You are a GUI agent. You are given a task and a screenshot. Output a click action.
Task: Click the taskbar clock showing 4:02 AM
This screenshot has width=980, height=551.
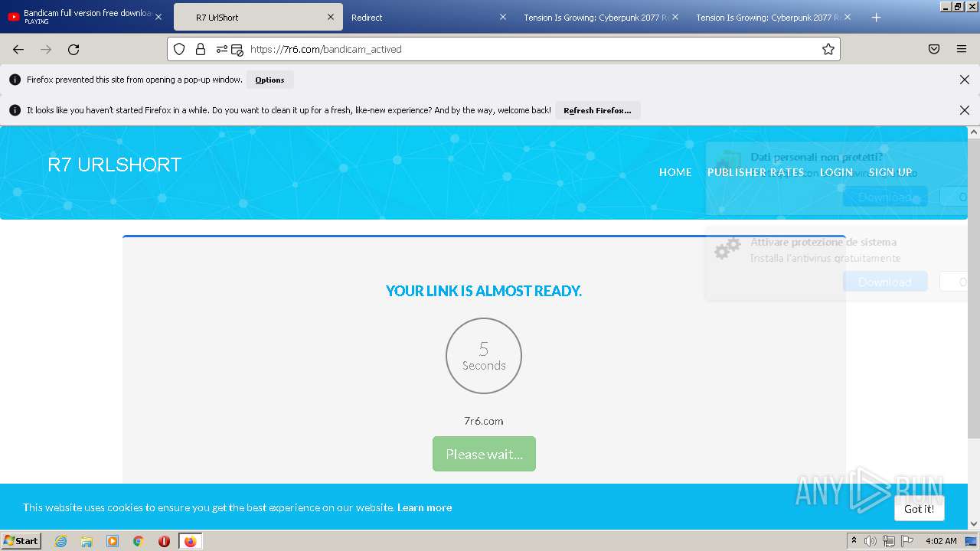941,541
